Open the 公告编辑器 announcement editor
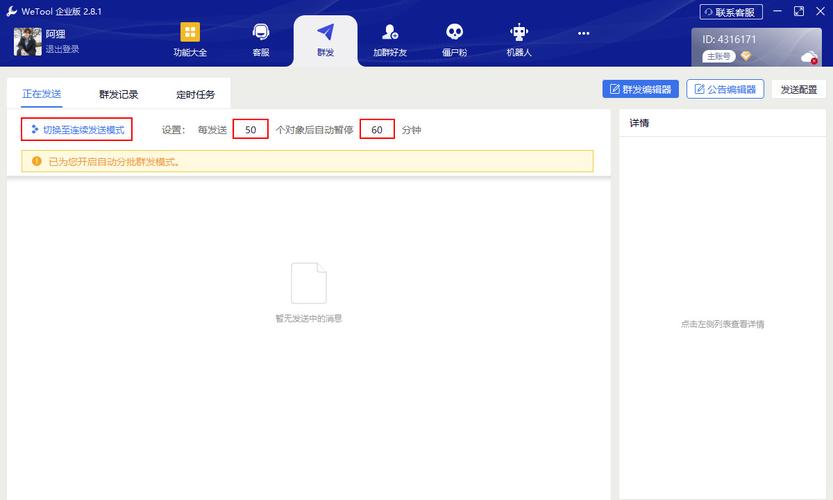 (x=725, y=89)
